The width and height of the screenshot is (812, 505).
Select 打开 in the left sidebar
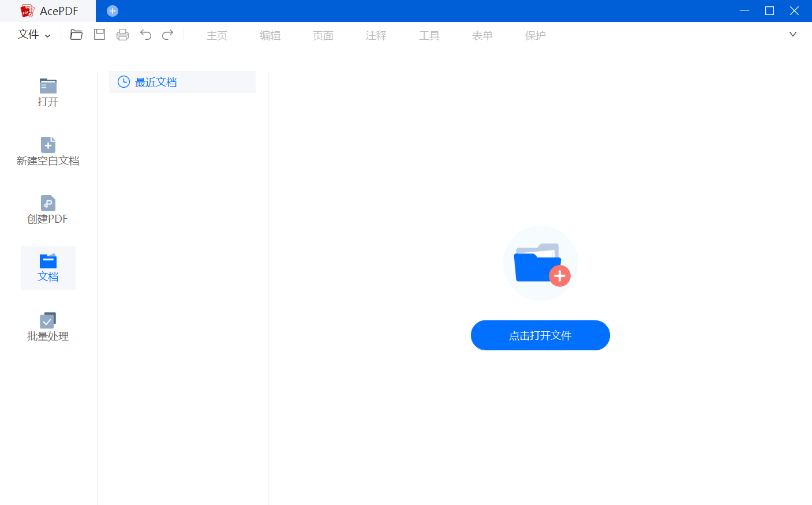pos(48,92)
